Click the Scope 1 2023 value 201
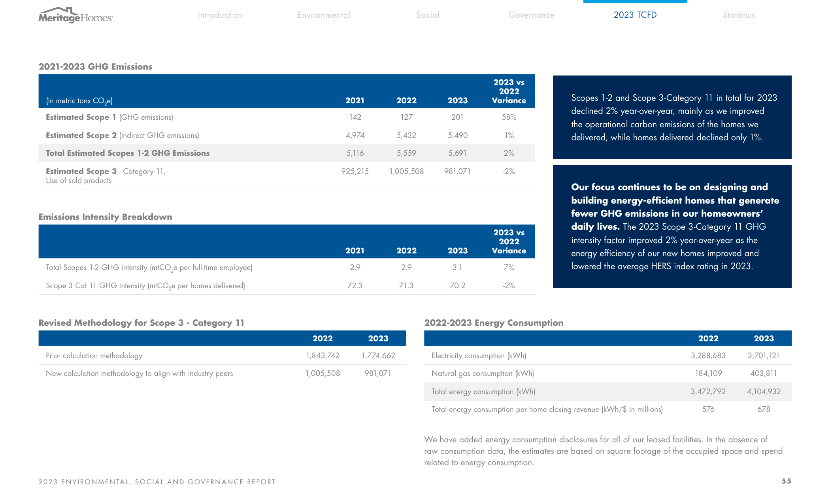Screen dimensions: 830x504 [457, 117]
